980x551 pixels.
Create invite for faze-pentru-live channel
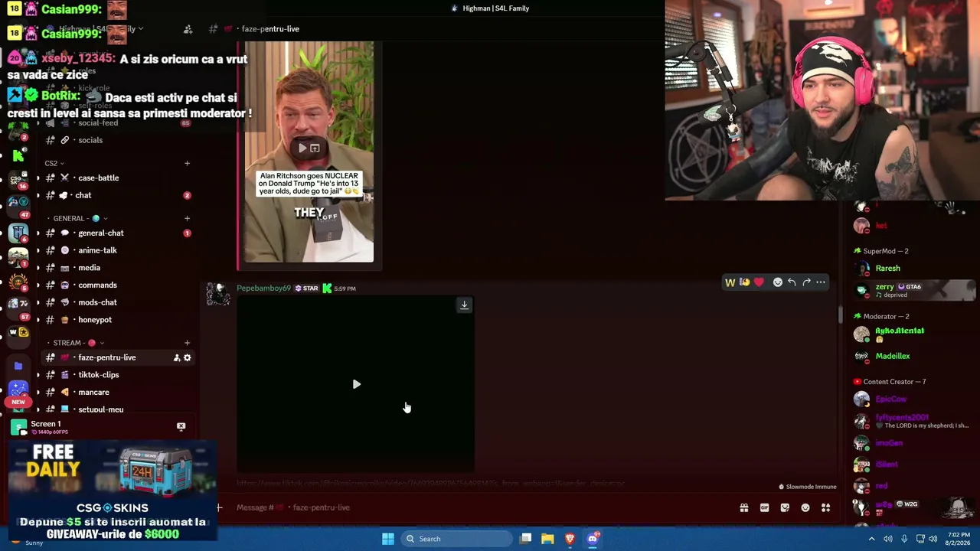pyautogui.click(x=177, y=357)
